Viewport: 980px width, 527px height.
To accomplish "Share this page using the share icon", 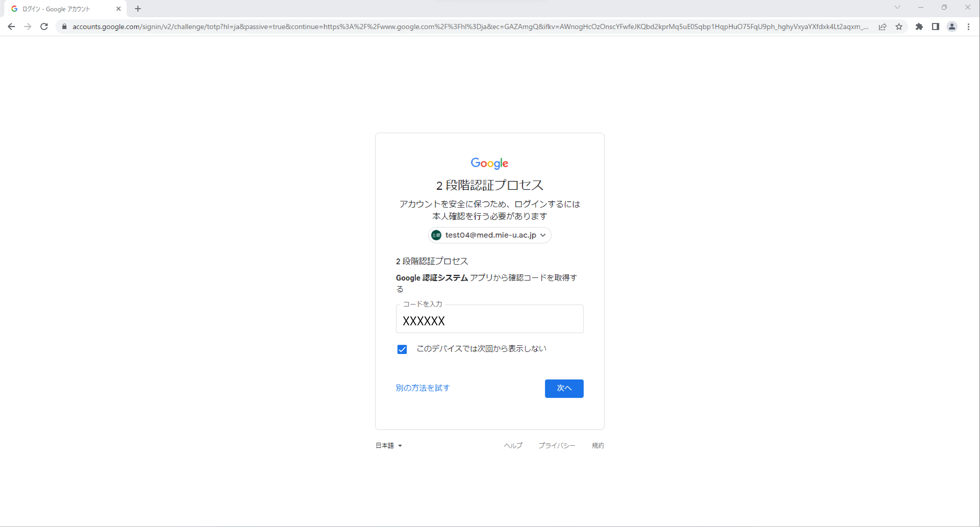I will (883, 27).
